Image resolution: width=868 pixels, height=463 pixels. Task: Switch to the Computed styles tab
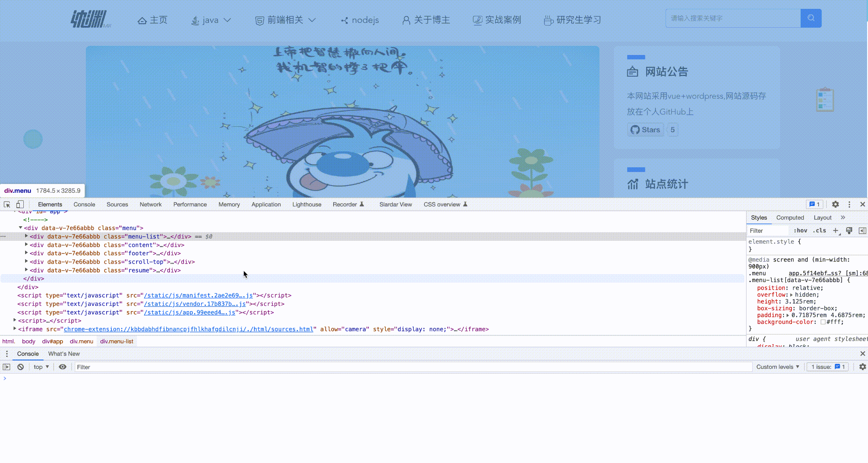(790, 217)
